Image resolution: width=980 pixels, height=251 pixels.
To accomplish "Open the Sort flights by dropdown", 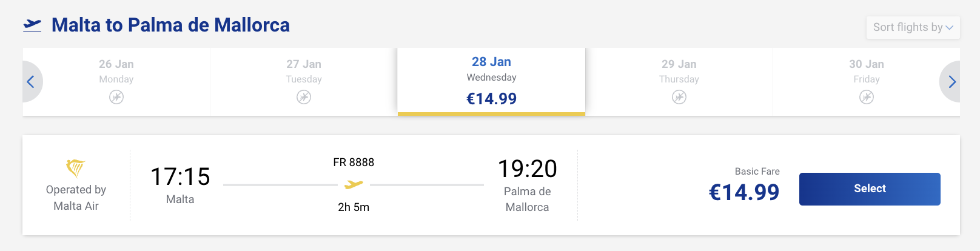I will [913, 27].
